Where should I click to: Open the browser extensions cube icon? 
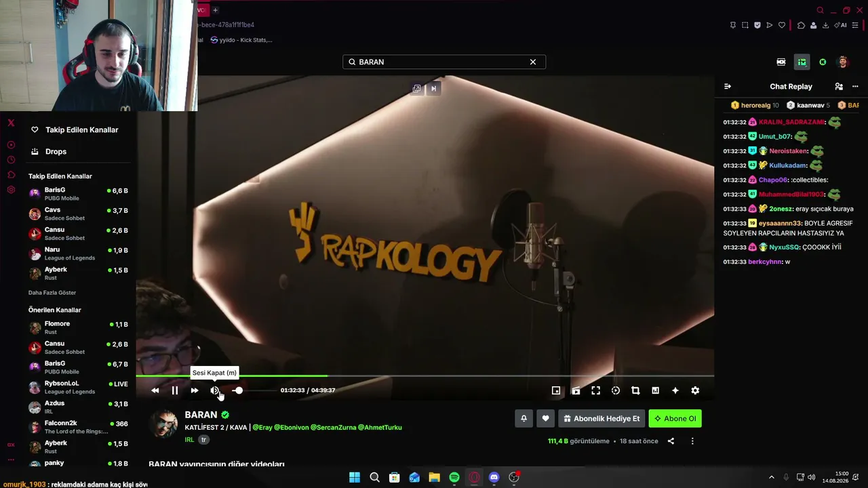point(801,25)
